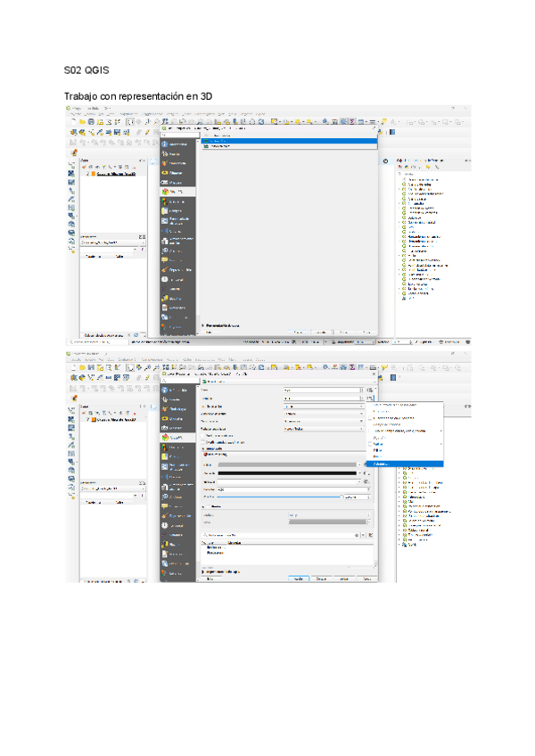This screenshot has height=756, width=535.
Task: Open Diagrams tab icon in first screenshot's dialog
Action: (164, 201)
